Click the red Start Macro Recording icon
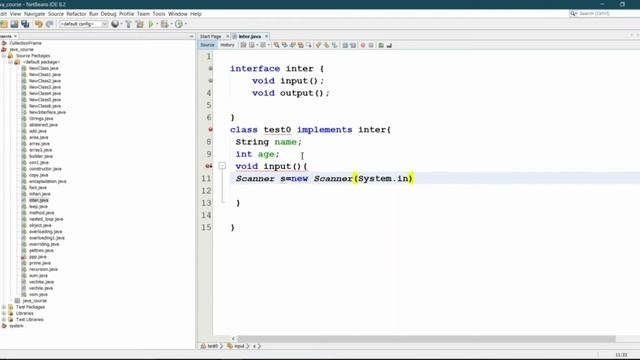 (363, 45)
